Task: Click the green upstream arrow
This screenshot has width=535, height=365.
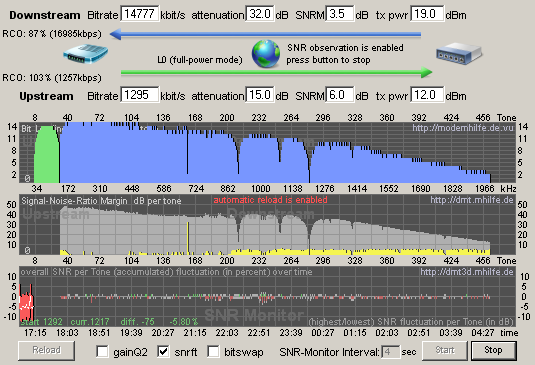Action: (x=277, y=72)
